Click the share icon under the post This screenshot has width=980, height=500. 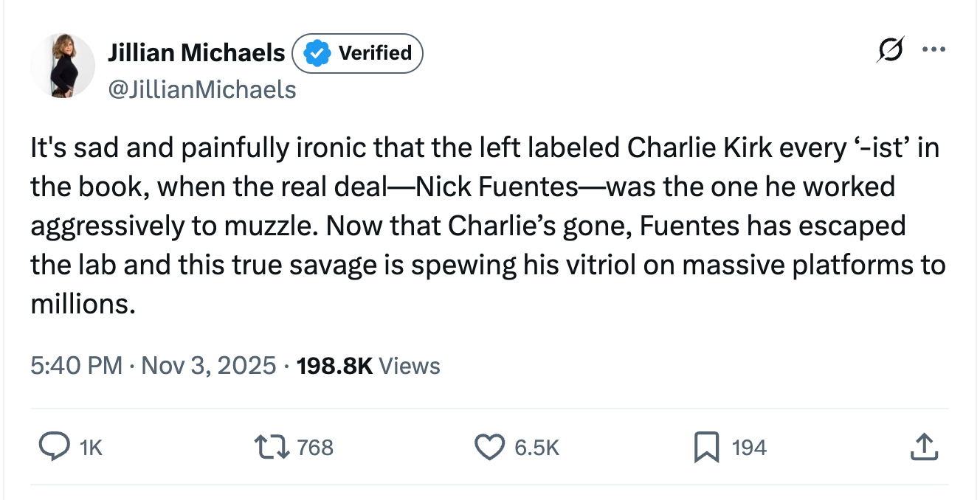(x=924, y=447)
